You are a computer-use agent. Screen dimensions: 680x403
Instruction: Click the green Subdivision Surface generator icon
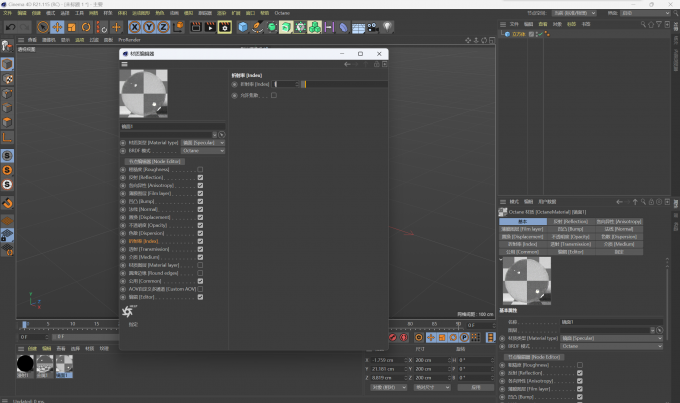click(x=272, y=27)
